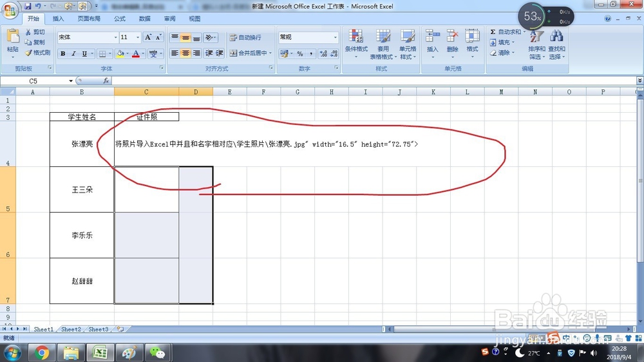The height and width of the screenshot is (362, 644).
Task: Increase font size with the large A icon
Action: [x=148, y=37]
